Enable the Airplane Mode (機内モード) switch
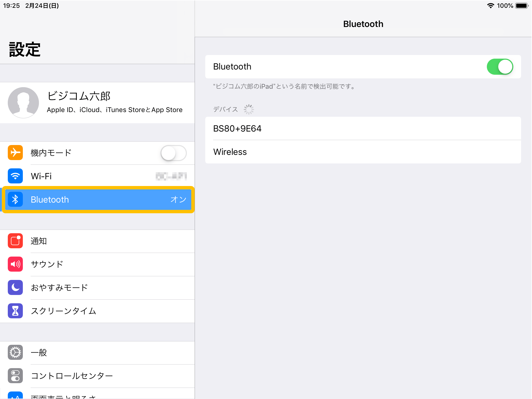532x399 pixels. (173, 153)
